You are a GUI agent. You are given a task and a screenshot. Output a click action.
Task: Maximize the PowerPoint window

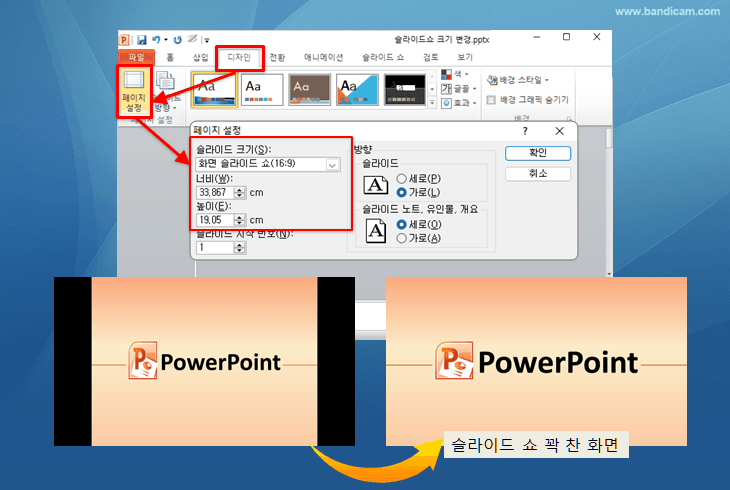point(566,37)
